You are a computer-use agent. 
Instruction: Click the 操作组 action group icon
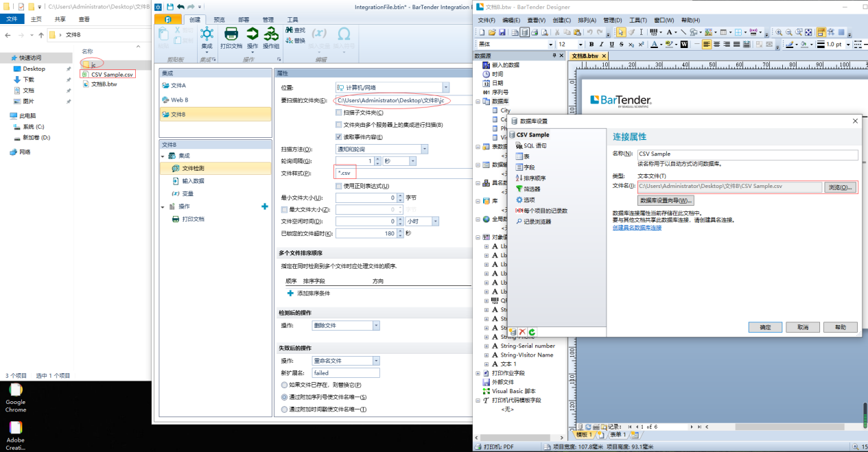272,34
